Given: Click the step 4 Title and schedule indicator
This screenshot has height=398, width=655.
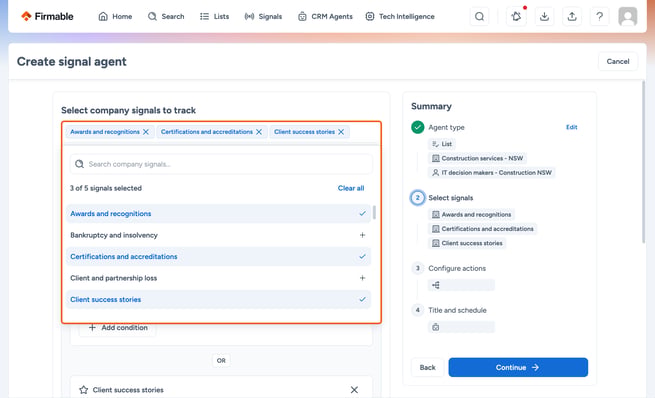Looking at the screenshot, I should (417, 310).
